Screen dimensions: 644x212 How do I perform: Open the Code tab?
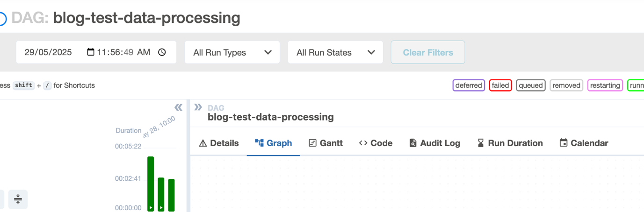[376, 143]
